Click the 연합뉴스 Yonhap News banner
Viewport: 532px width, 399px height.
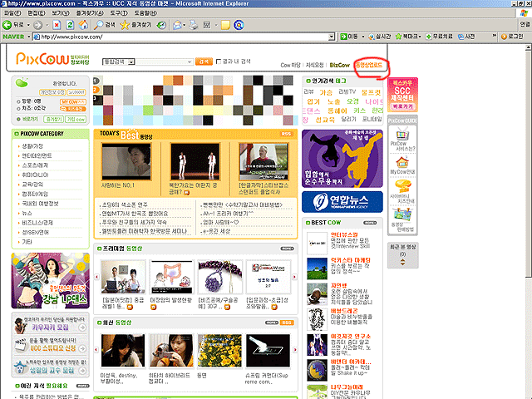(342, 201)
